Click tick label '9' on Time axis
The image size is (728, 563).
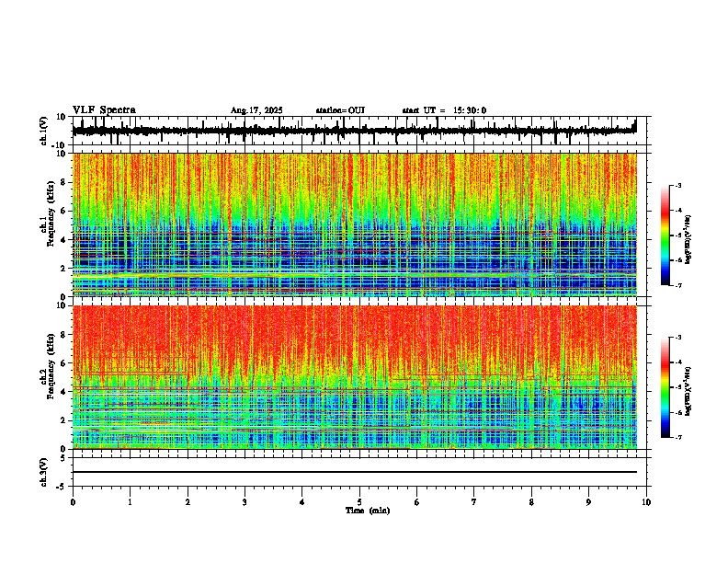pos(588,502)
